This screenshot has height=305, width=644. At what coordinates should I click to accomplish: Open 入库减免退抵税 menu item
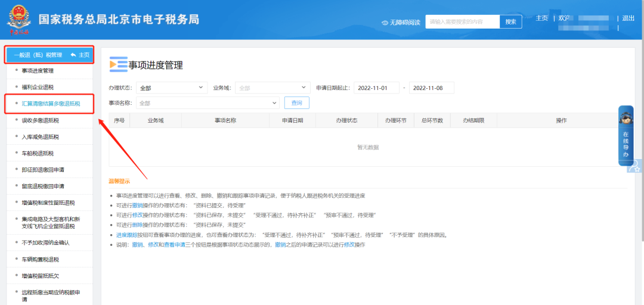(x=41, y=136)
